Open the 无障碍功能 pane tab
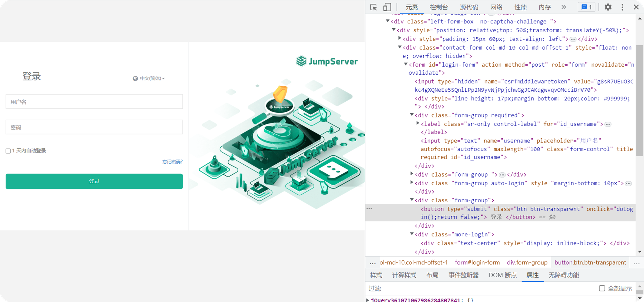 tap(564, 275)
